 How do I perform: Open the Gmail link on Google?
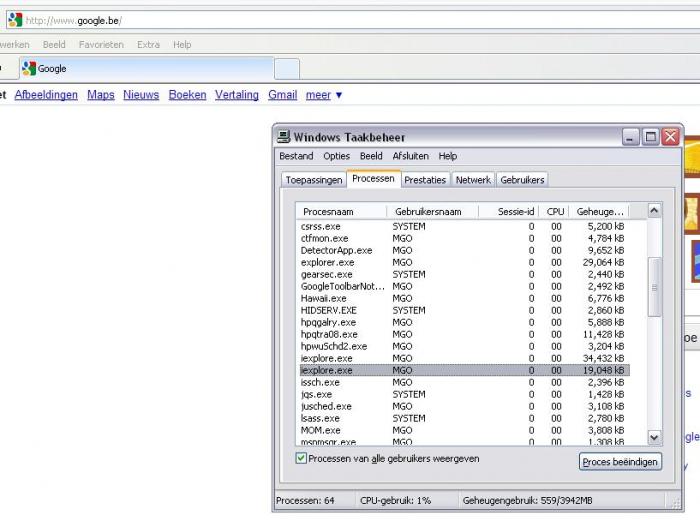point(283,95)
